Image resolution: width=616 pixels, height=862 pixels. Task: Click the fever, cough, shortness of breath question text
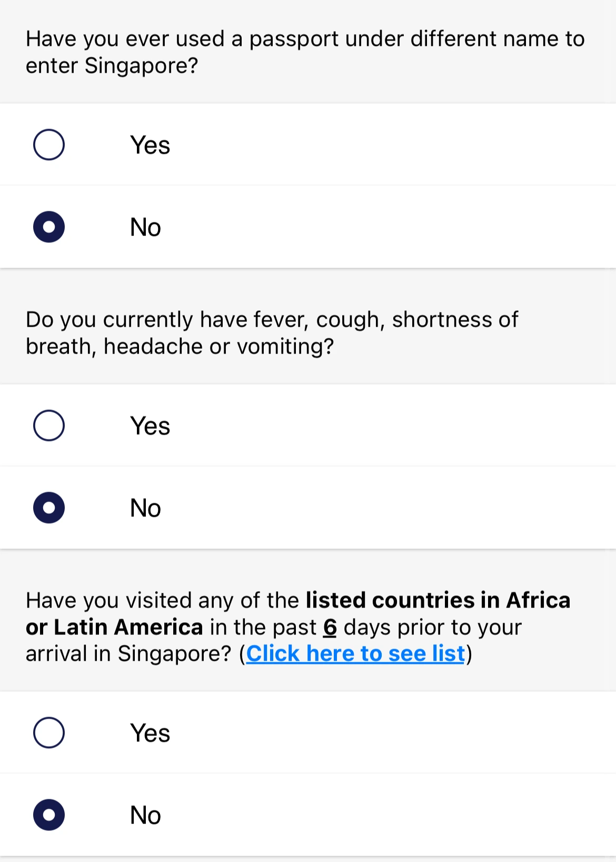272,333
